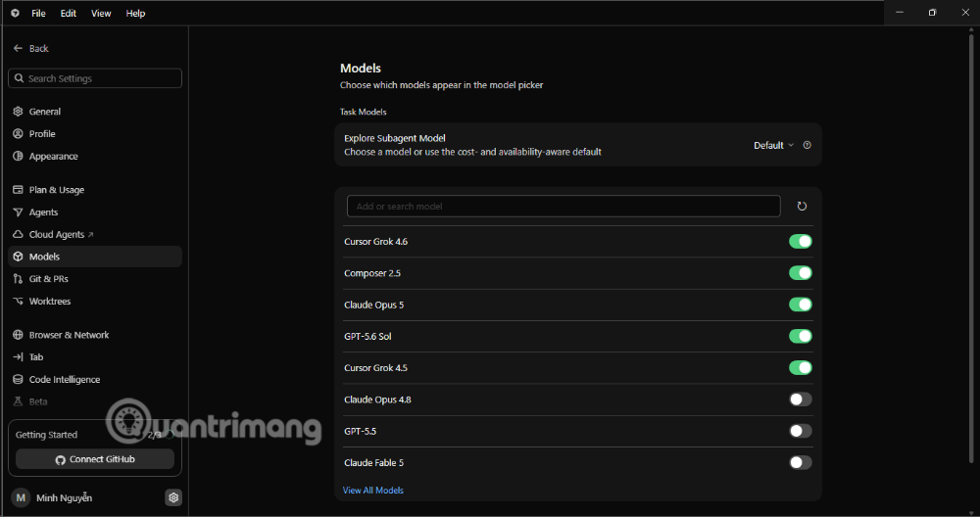Viewport: 980px width, 517px height.
Task: Click the vertical scrollbar on the right
Action: tap(971, 247)
